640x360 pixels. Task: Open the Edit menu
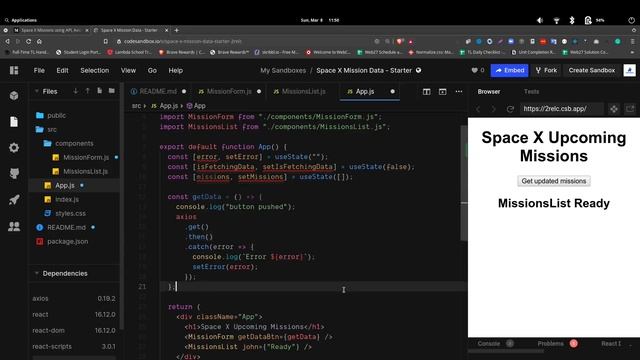point(62,70)
